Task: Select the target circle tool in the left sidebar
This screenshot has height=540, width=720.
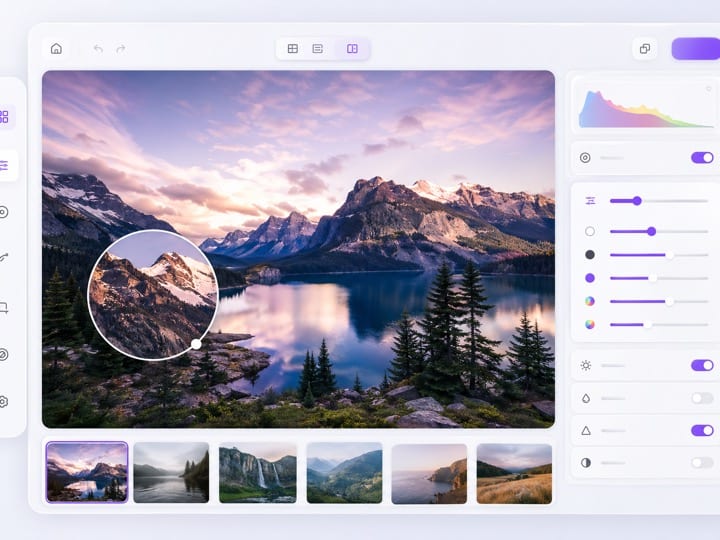Action: click(x=4, y=212)
